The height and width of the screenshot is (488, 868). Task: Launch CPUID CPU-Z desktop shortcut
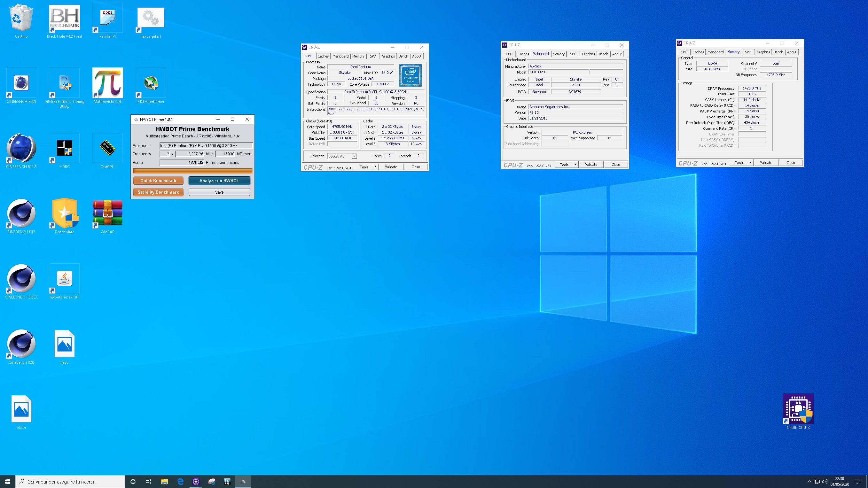798,412
